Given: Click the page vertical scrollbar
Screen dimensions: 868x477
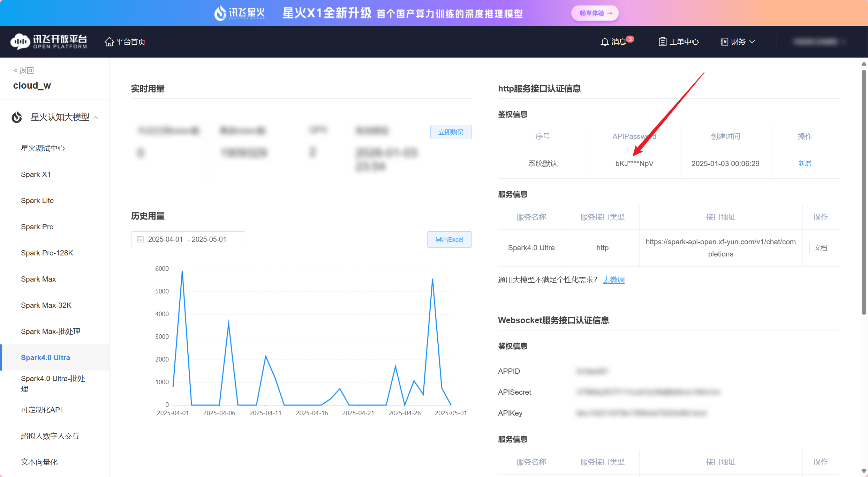Looking at the screenshot, I should 864,192.
